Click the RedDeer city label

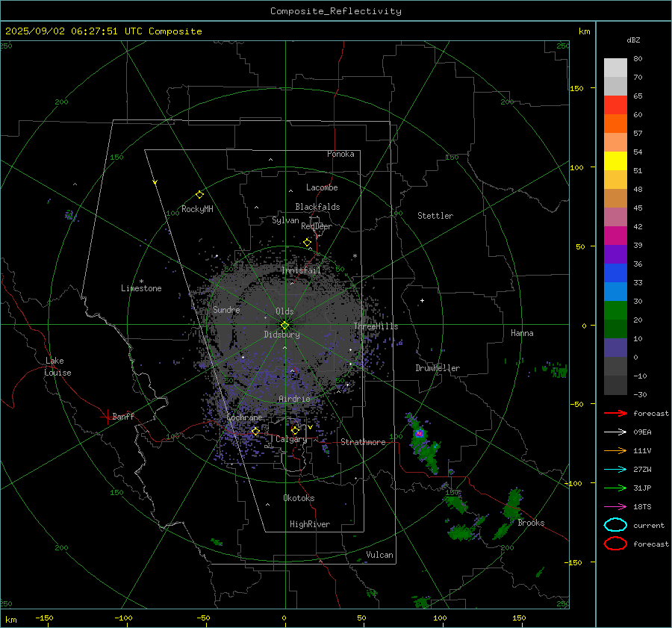[x=317, y=226]
